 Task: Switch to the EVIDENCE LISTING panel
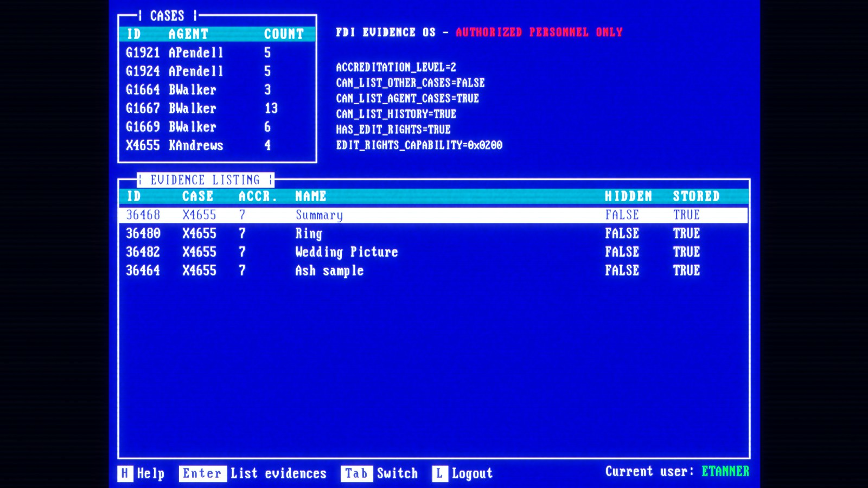click(205, 179)
